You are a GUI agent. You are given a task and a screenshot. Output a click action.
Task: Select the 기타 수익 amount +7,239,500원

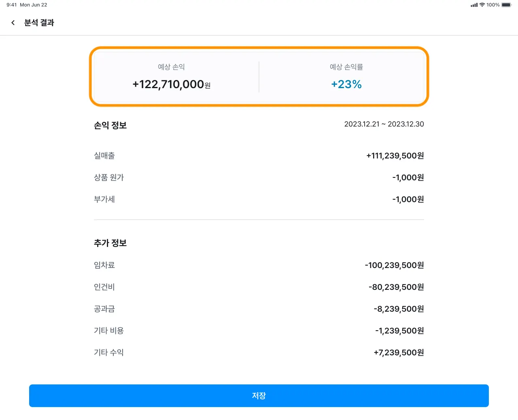click(399, 352)
